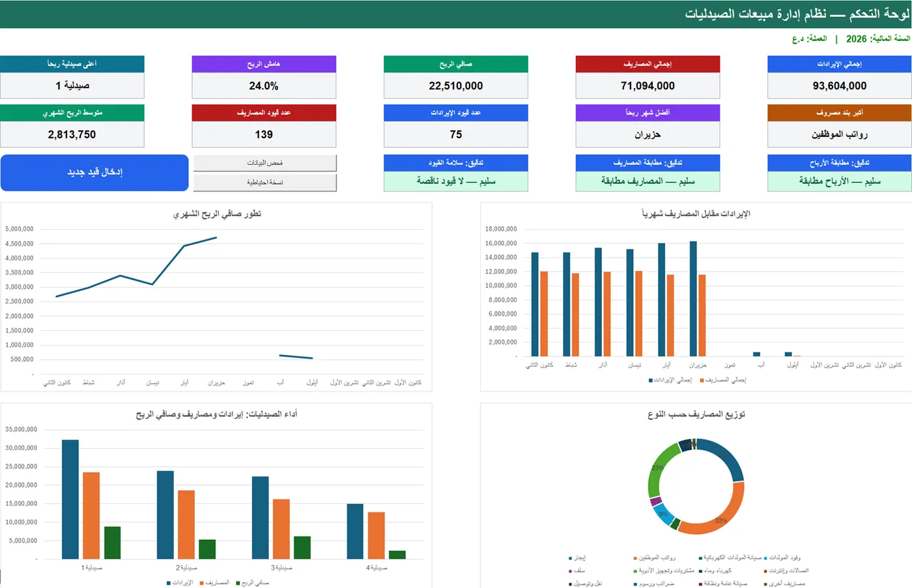Click 'مشتريات وتجهيز الأدوية' legend entry

click(x=664, y=571)
